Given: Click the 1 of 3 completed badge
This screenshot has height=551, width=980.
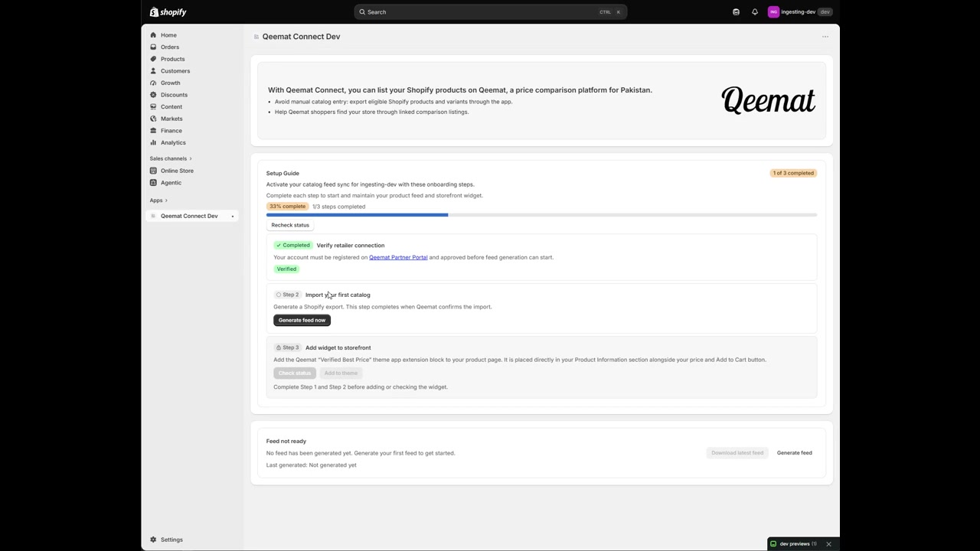Looking at the screenshot, I should [793, 173].
